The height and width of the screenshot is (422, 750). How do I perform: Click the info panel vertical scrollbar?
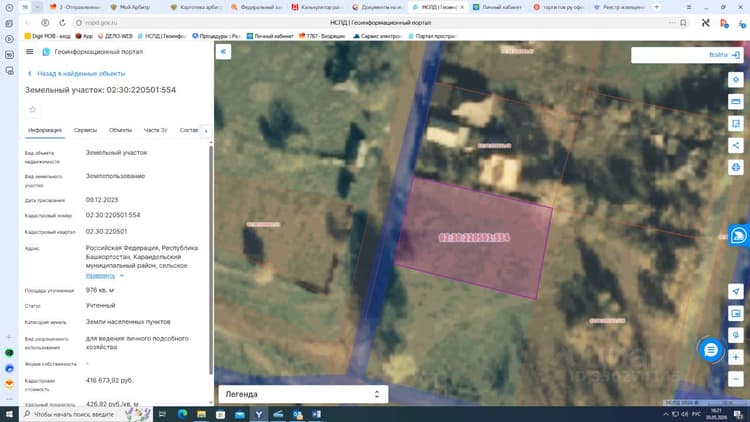click(x=211, y=258)
